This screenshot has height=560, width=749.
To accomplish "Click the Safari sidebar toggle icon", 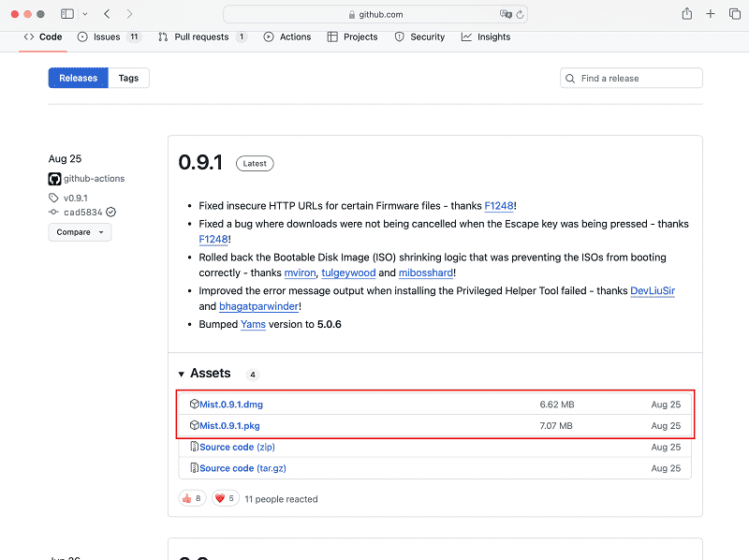I will 67,14.
